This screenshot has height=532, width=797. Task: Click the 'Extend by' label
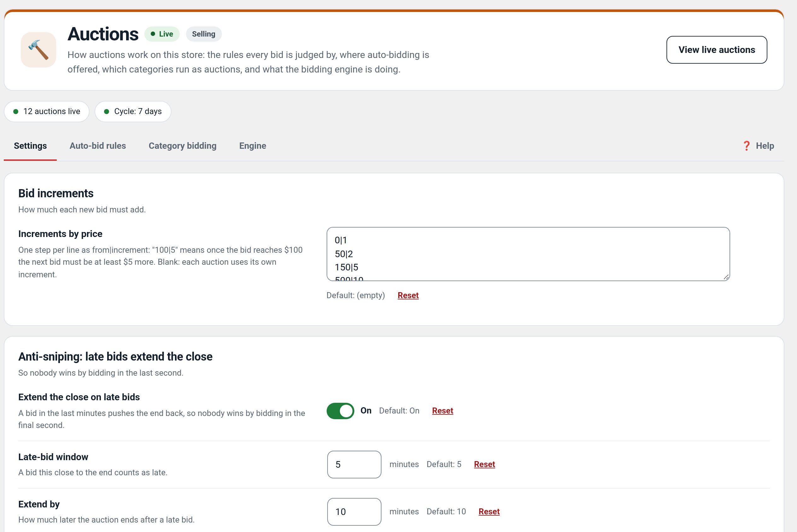click(39, 505)
